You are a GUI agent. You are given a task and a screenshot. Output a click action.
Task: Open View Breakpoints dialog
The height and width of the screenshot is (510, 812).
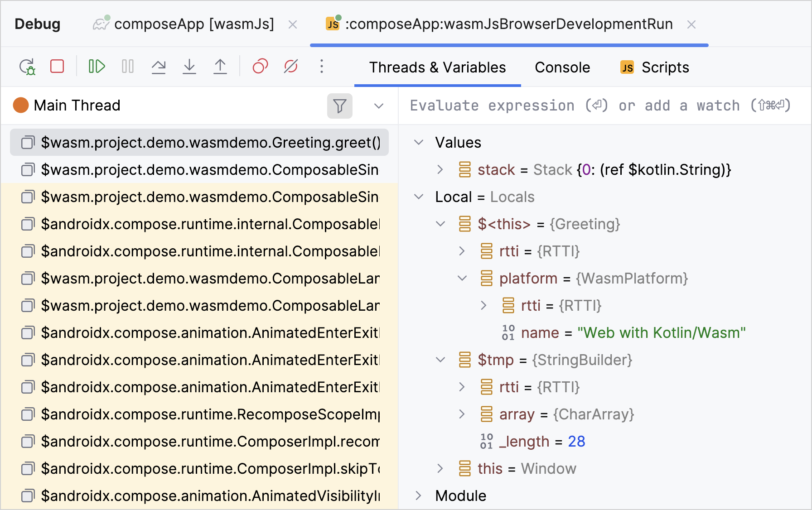click(260, 67)
